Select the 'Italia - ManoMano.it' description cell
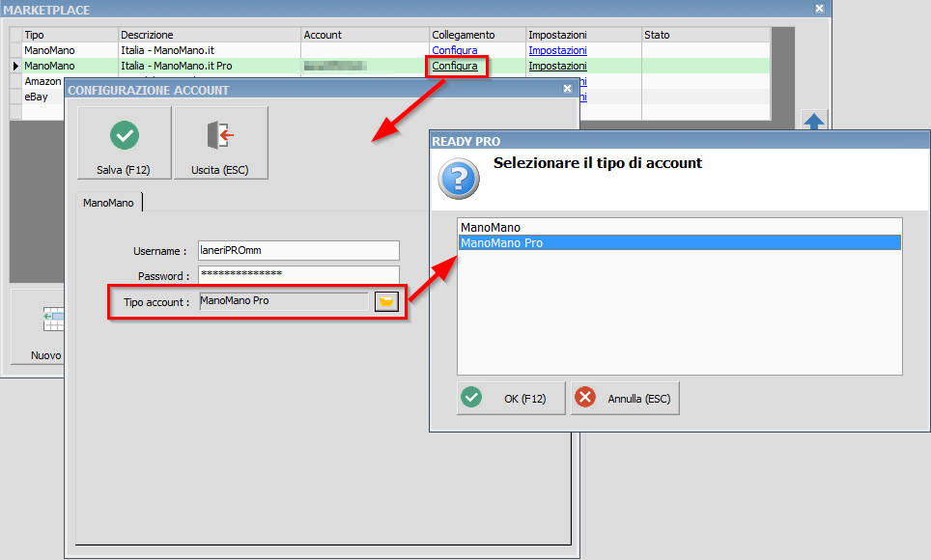931x560 pixels. coord(210,50)
